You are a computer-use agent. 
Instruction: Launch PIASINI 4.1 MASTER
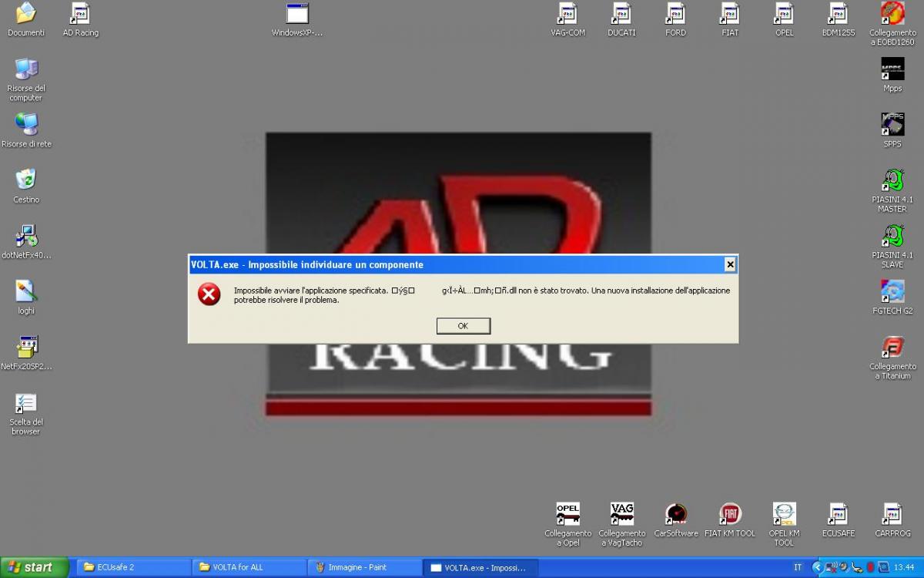click(892, 190)
